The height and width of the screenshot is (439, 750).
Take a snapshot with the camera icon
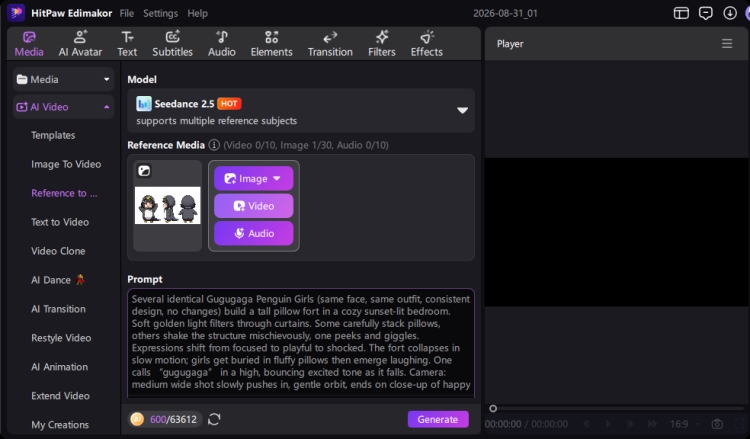click(x=717, y=424)
